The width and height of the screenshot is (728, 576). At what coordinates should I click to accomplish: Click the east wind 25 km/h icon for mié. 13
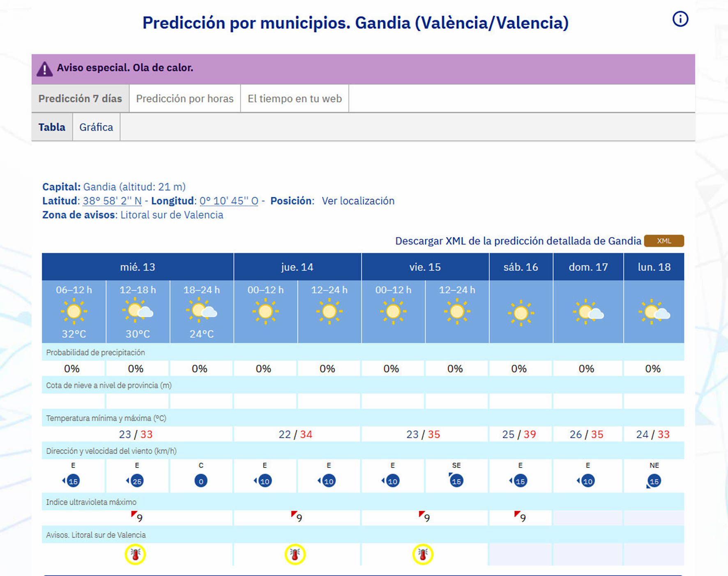click(136, 481)
